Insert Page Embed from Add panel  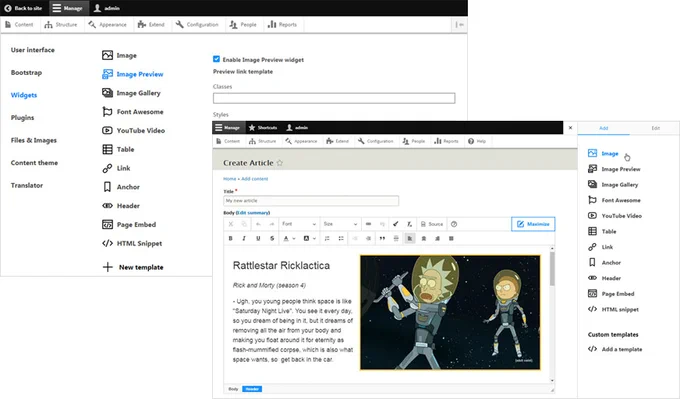coord(611,294)
